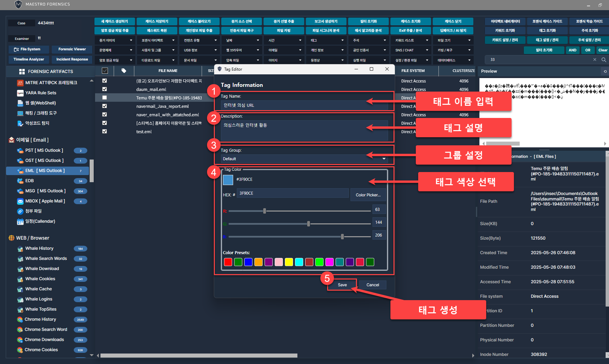Image resolution: width=609 pixels, height=364 pixels.
Task: Open the Chrome History icon
Action: (20, 319)
